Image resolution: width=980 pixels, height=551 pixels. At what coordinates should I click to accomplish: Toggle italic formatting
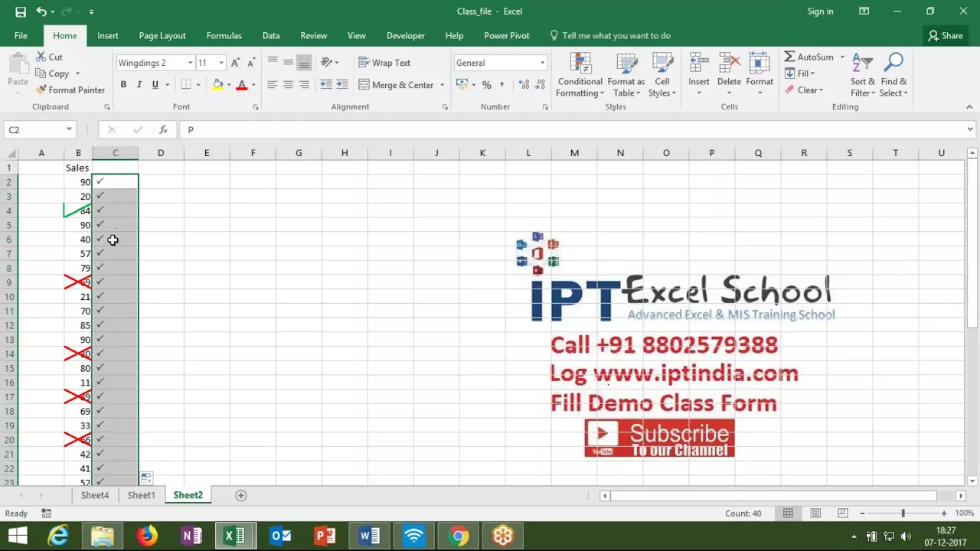point(139,85)
